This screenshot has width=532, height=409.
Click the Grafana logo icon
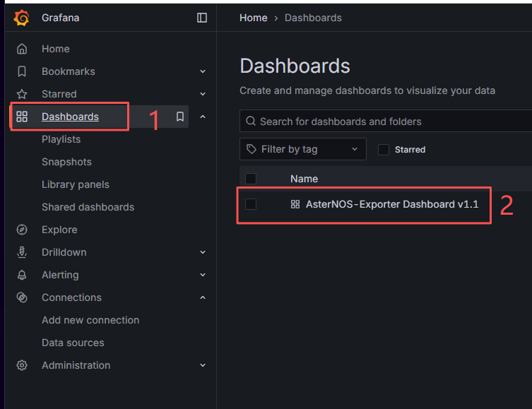point(21,18)
